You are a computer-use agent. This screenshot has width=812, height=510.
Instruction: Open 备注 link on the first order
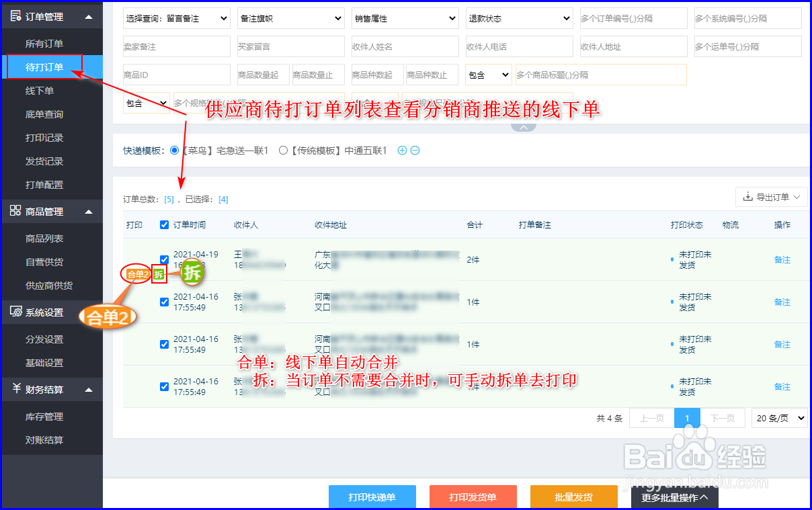782,259
